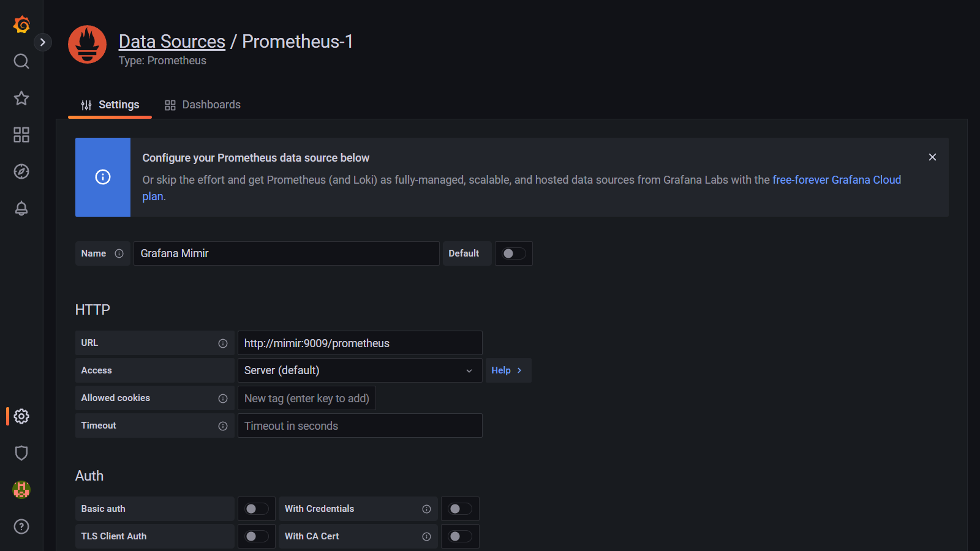Turn on TLS Client Auth switch
This screenshot has height=551, width=980.
pyautogui.click(x=256, y=536)
